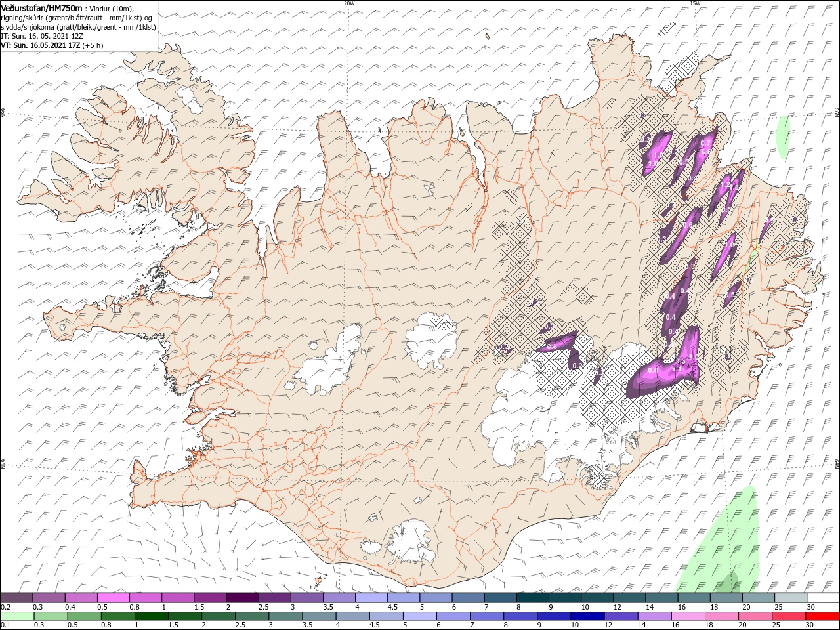Click the 20W longitude label
The image size is (840, 630).
[x=349, y=3]
